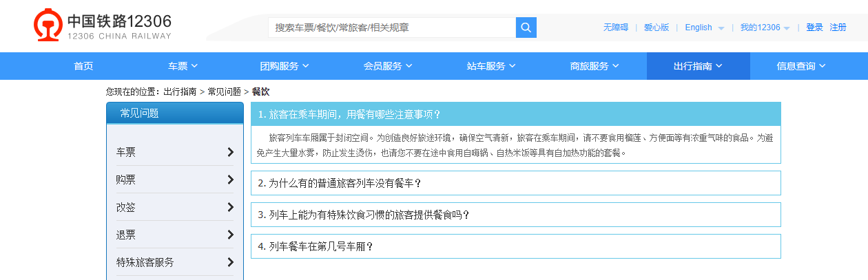Click the 登录 login link
The width and height of the screenshot is (868, 280).
(x=815, y=28)
